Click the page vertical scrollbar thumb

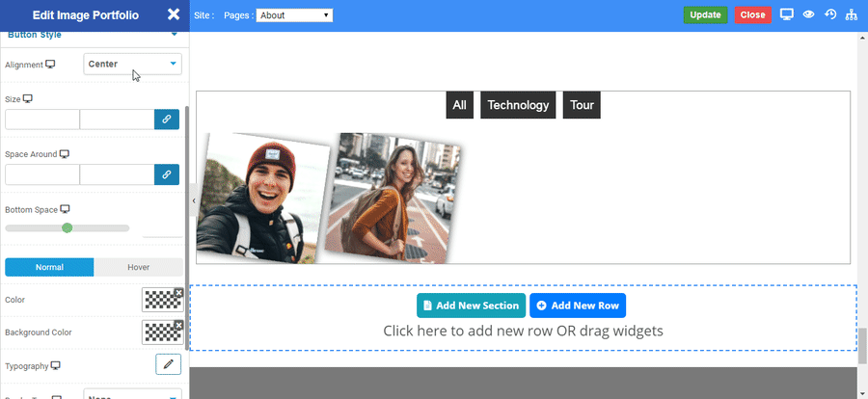pos(862,347)
